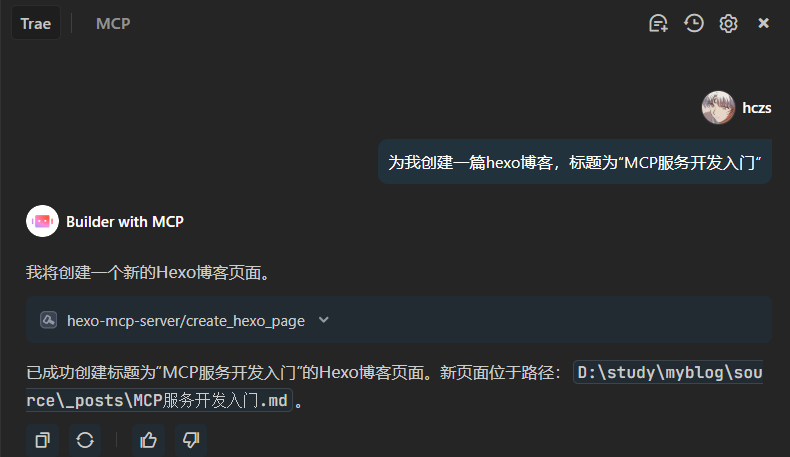Click the Builder with MCP agent avatar
790x457 pixels.
(42, 221)
